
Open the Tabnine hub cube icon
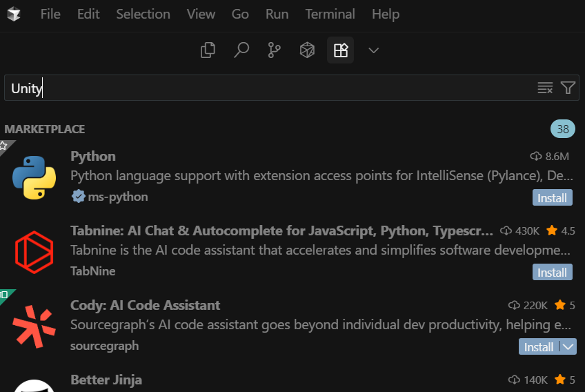[307, 50]
